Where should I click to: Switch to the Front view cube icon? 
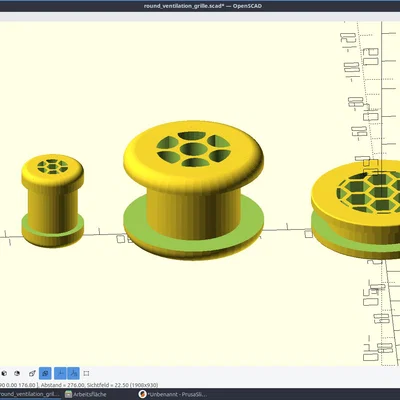[4, 373]
